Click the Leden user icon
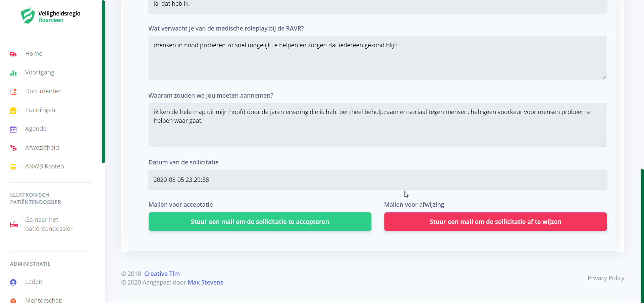644x303 pixels. pyautogui.click(x=13, y=282)
